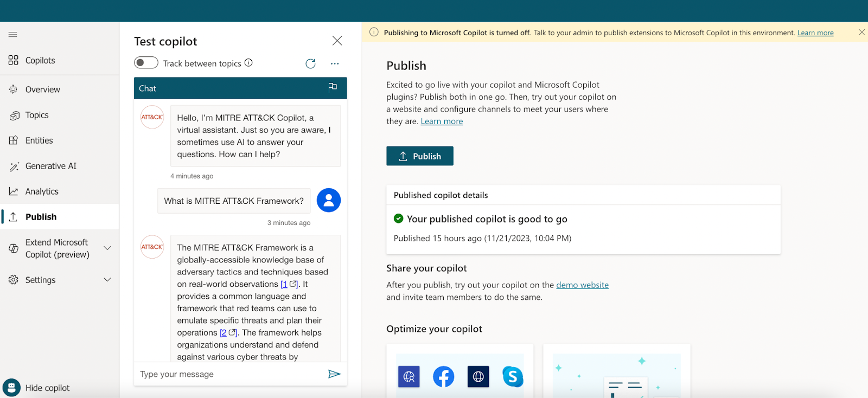Click the info icon in notification banner
868x398 pixels.
click(x=374, y=33)
